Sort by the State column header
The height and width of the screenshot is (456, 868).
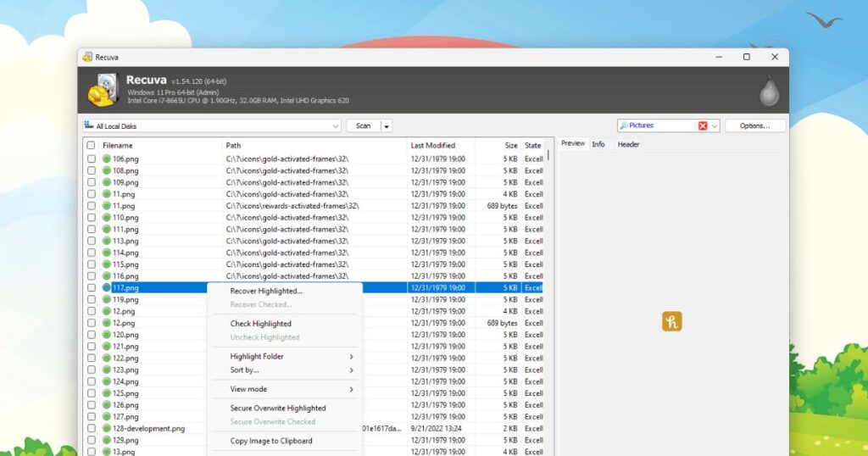(533, 146)
